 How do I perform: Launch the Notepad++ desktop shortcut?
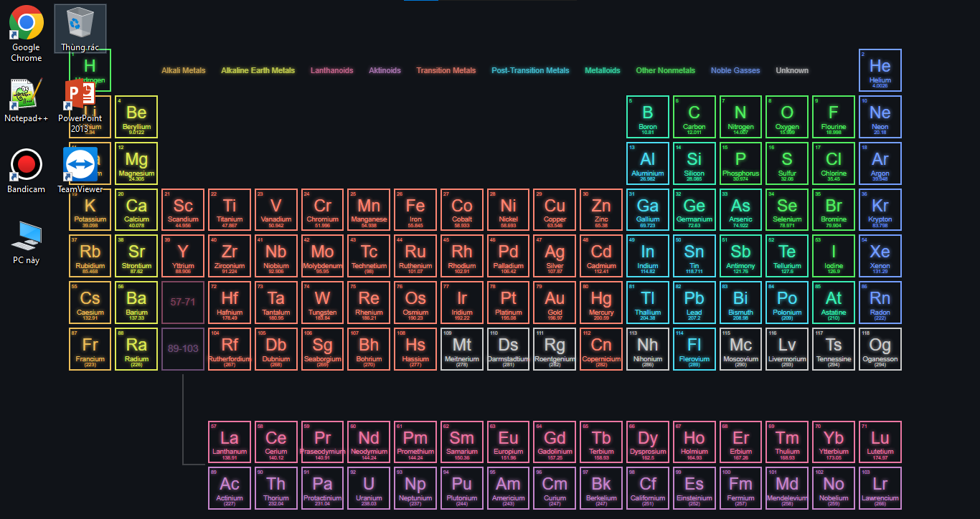tap(27, 101)
